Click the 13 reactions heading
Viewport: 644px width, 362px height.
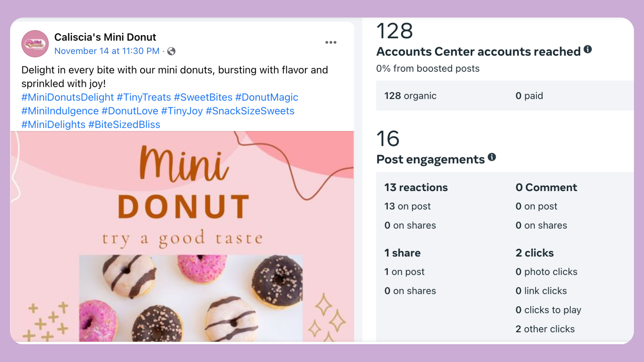coord(416,187)
